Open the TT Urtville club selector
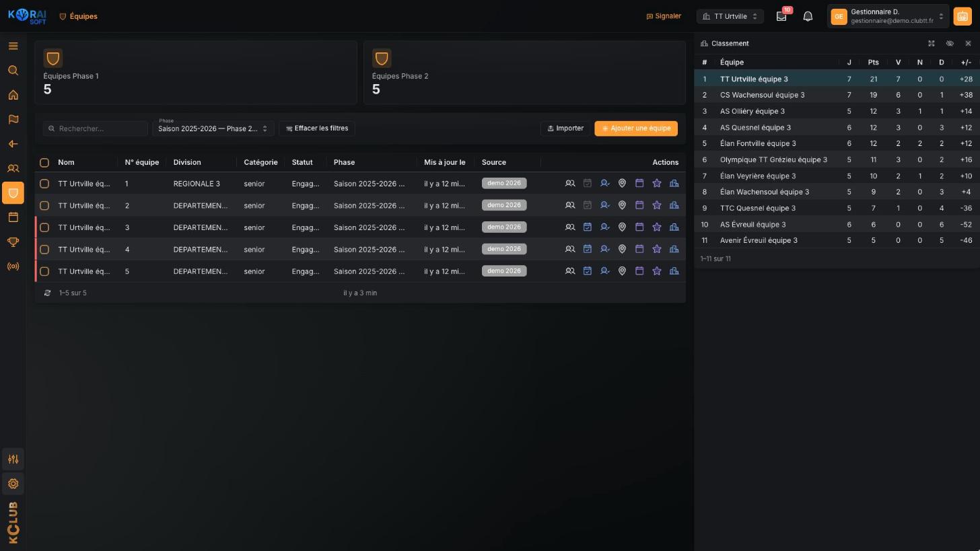This screenshot has width=980, height=551. (730, 16)
